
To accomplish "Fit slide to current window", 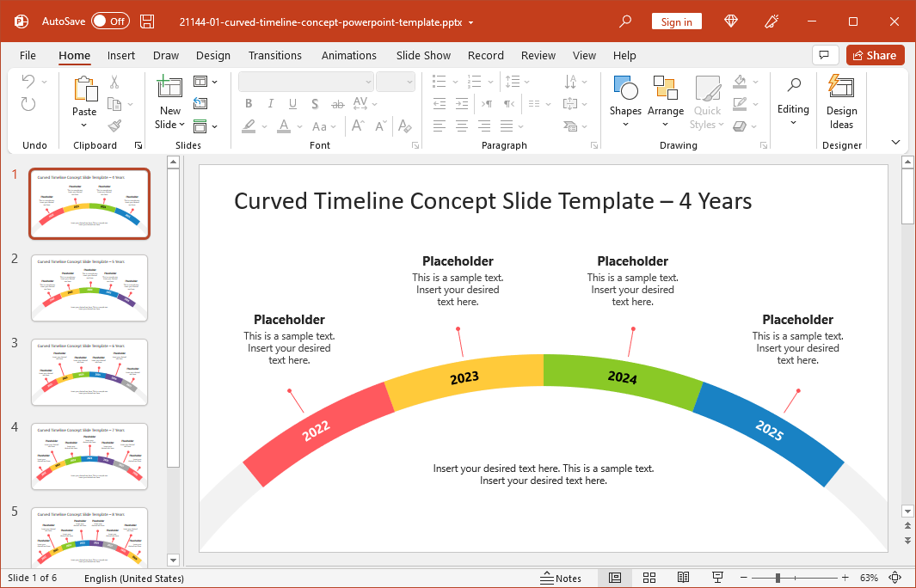I will tap(894, 578).
